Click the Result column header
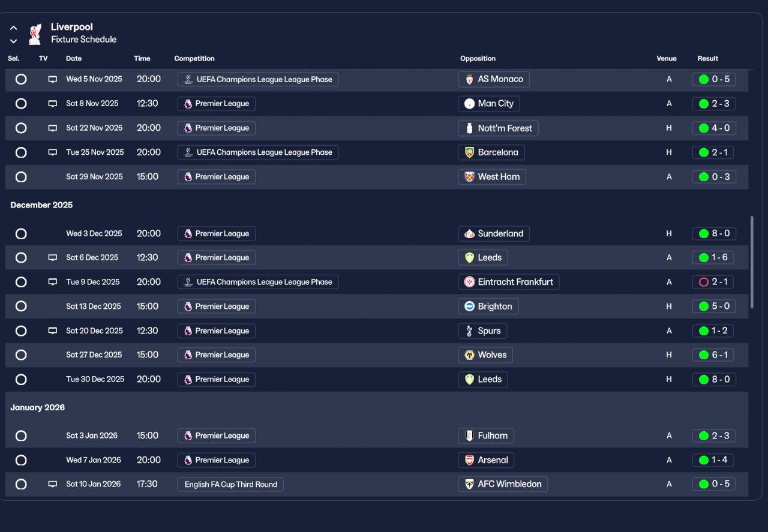768x532 pixels. [x=708, y=59]
